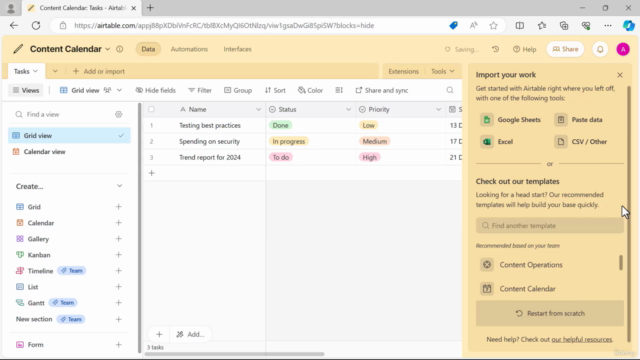Open the Priority column dropdown

tap(438, 109)
